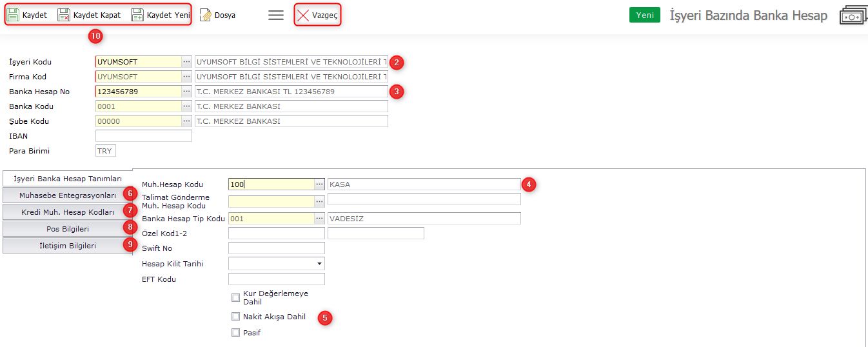Screen dimensions: 868x347
Task: Focus the Swift No text field
Action: (276, 248)
